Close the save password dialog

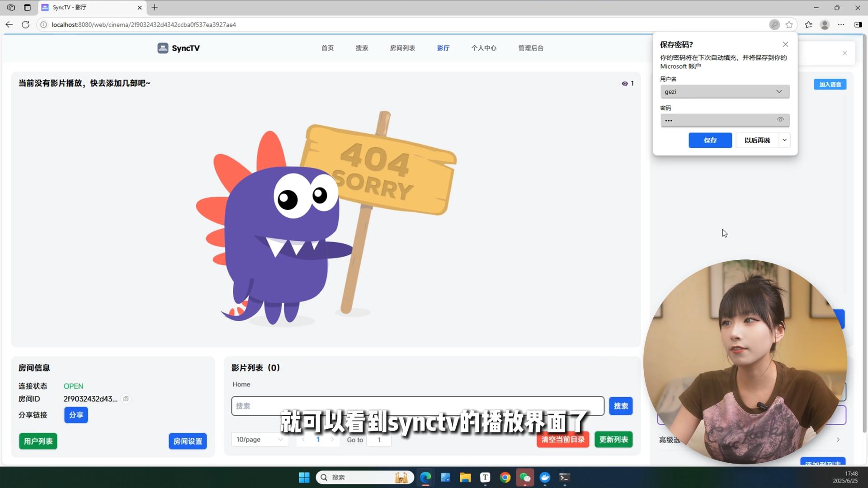(785, 44)
